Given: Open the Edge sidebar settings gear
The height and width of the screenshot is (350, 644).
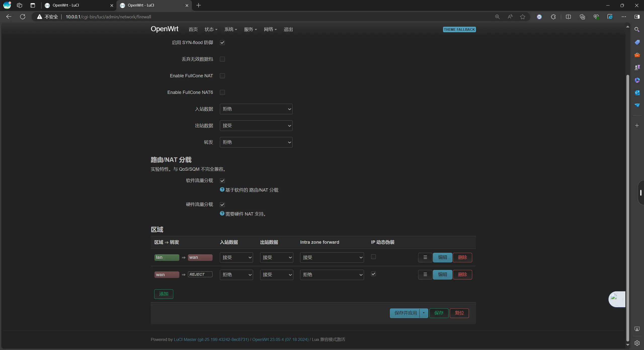Looking at the screenshot, I should [637, 343].
